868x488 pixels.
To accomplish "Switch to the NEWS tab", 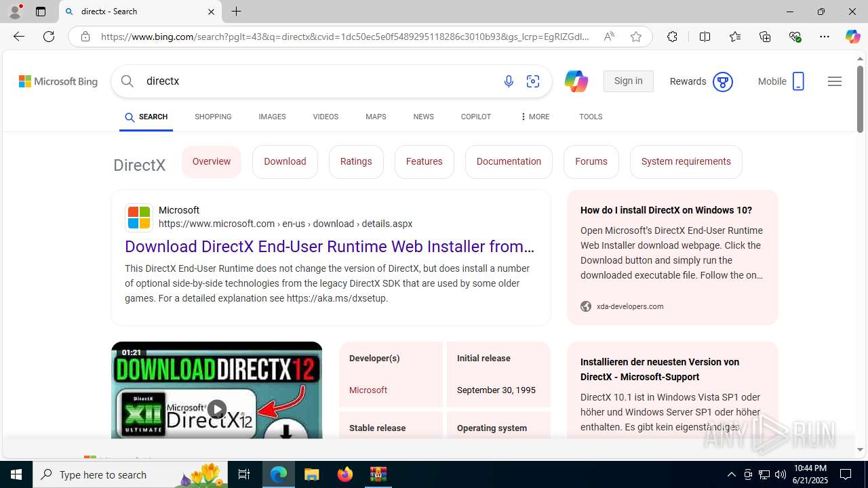I will click(423, 117).
